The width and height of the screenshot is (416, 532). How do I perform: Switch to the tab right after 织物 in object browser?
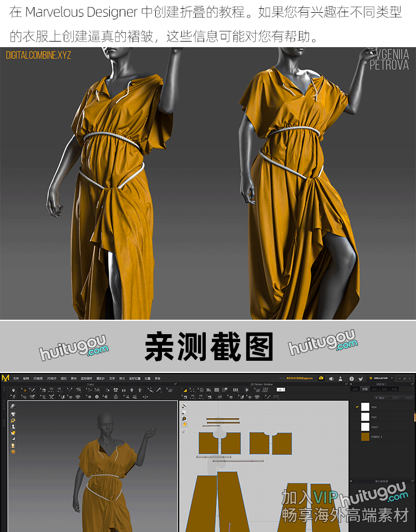pos(374,389)
